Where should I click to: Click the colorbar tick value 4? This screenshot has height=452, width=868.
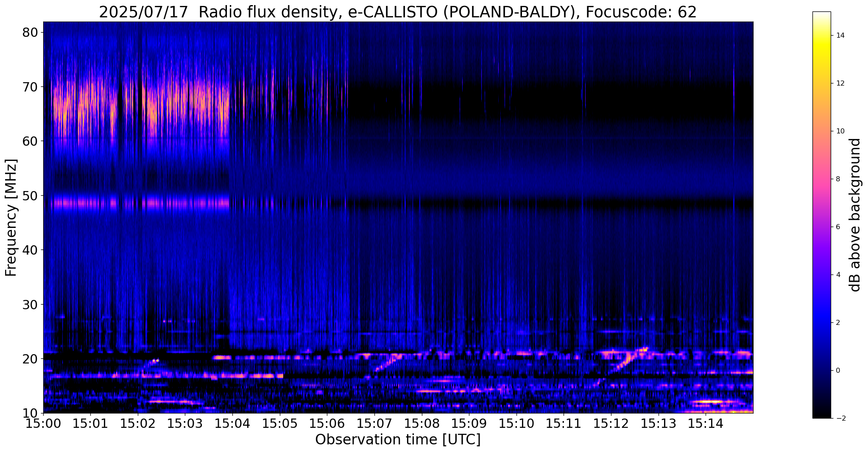(x=837, y=275)
